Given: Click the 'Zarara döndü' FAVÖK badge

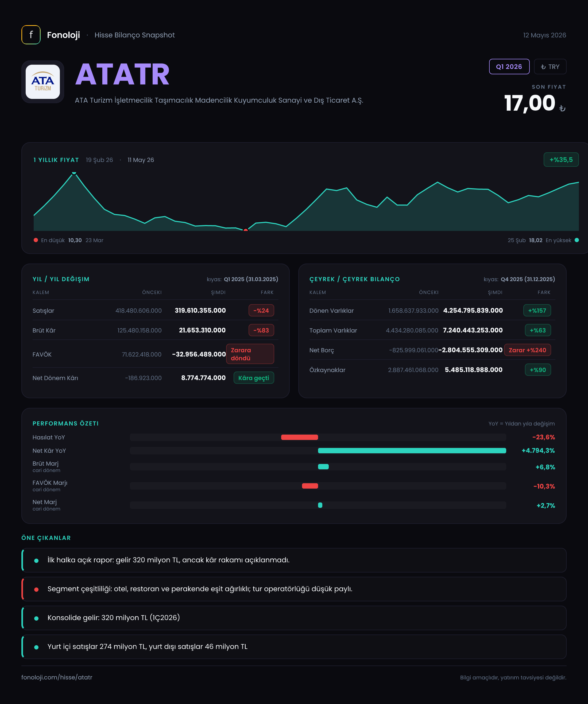Looking at the screenshot, I should [x=250, y=354].
